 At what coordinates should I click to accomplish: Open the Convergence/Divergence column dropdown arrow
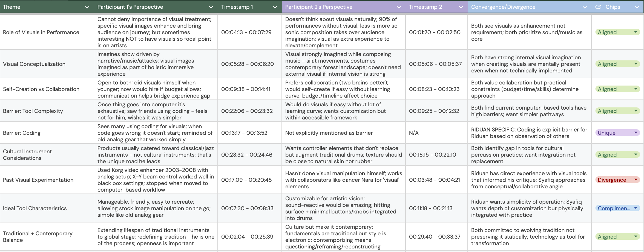pyautogui.click(x=585, y=7)
